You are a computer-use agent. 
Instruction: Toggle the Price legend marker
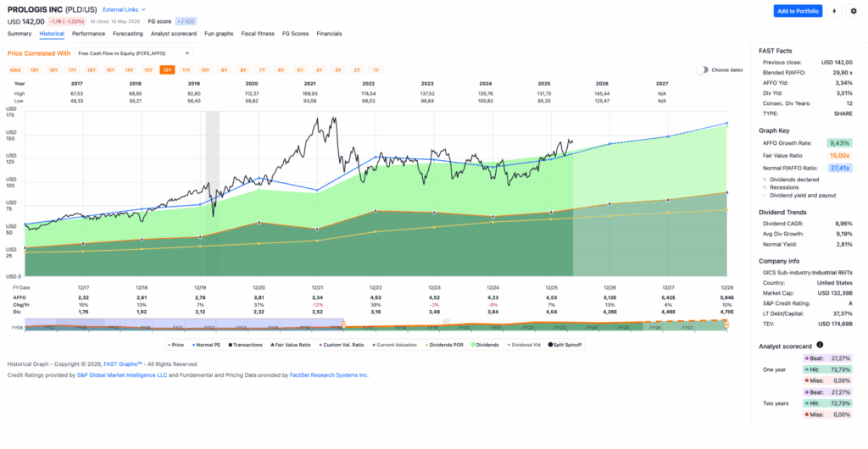177,345
